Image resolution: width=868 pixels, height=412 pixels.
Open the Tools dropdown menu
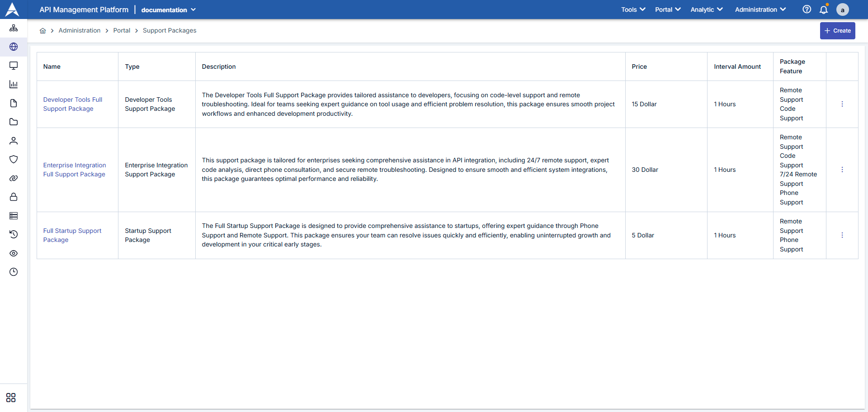coord(633,9)
